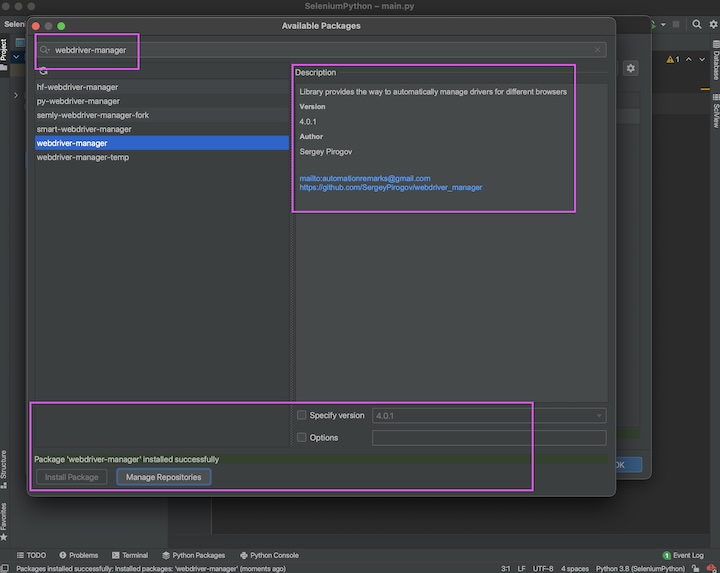720x573 pixels.
Task: Enable the Specify version checkbox
Action: pyautogui.click(x=302, y=415)
